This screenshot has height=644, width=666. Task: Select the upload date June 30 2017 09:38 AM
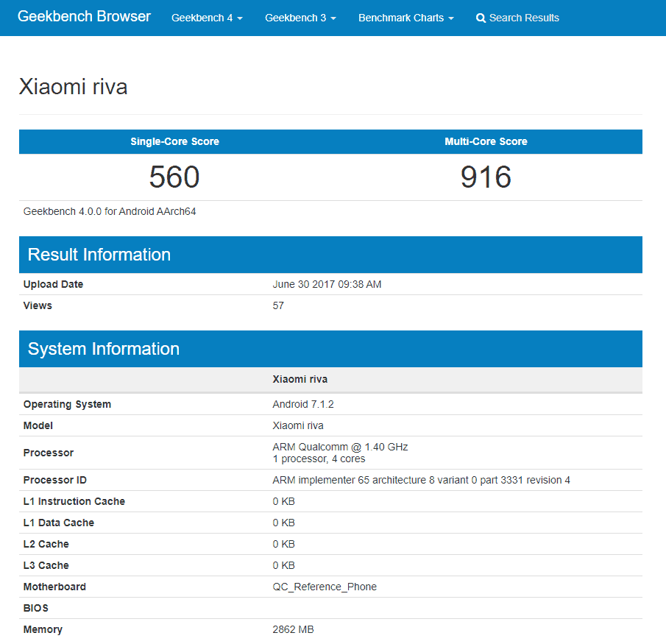pos(327,284)
